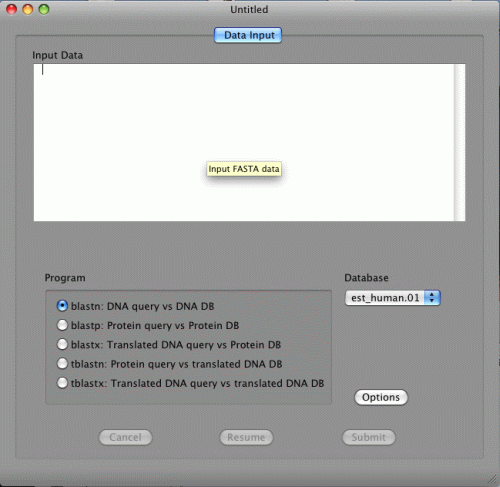Click the red close window button
Viewport: 500px width, 487px height.
(12, 9)
